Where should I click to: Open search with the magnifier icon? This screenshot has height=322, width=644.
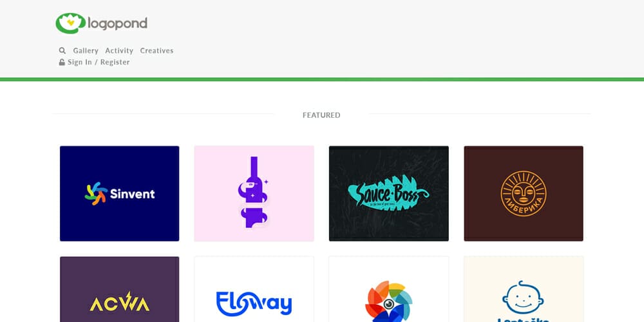click(x=62, y=50)
